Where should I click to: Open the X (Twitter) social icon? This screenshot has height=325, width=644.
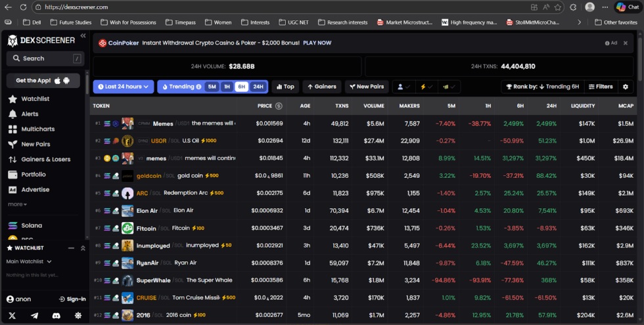point(12,316)
